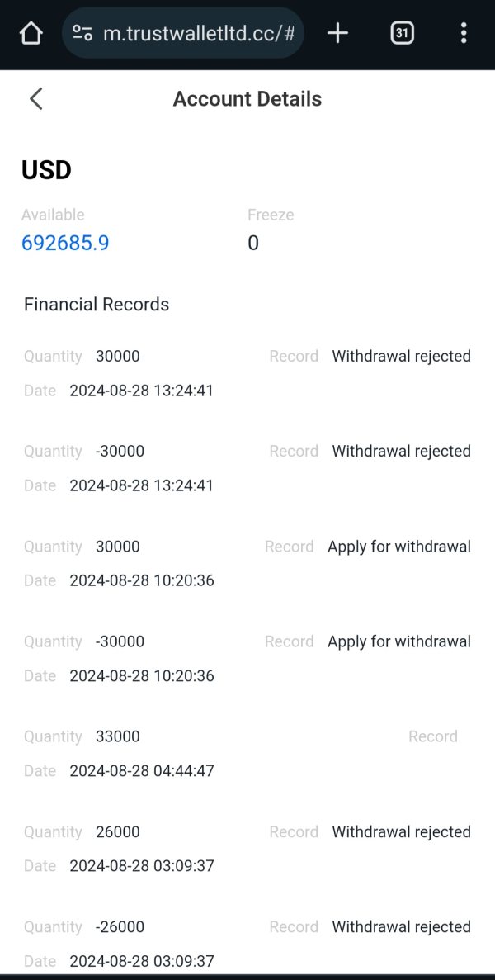The width and height of the screenshot is (495, 980).
Task: Open the -26000 Withdrawal rejected record
Action: coord(247,943)
